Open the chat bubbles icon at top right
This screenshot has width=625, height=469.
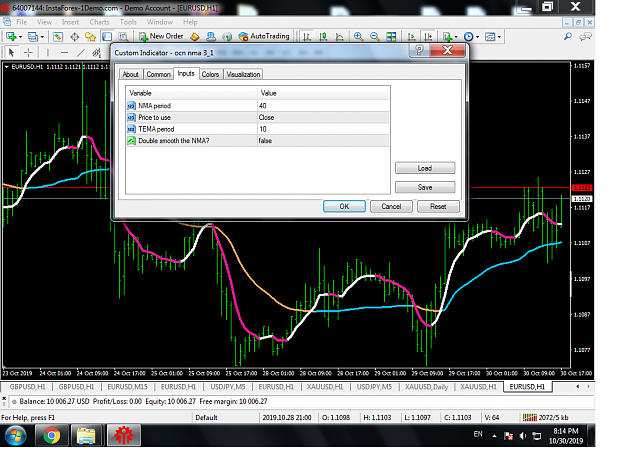[585, 37]
